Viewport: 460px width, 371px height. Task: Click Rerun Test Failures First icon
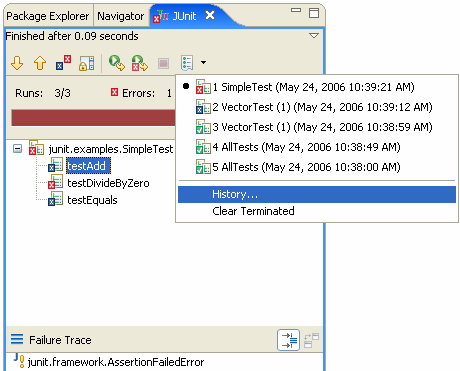pos(139,63)
